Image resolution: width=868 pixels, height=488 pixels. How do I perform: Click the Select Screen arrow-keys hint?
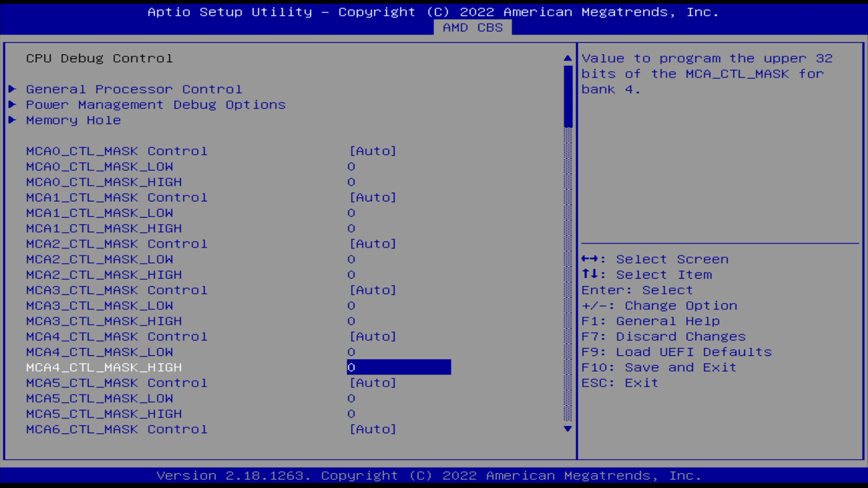(655, 259)
